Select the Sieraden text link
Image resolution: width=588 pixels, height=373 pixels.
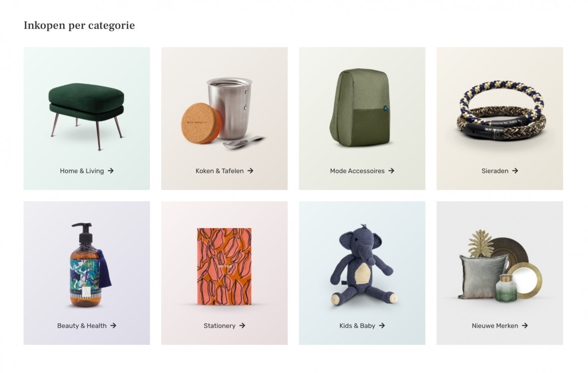pyautogui.click(x=495, y=171)
